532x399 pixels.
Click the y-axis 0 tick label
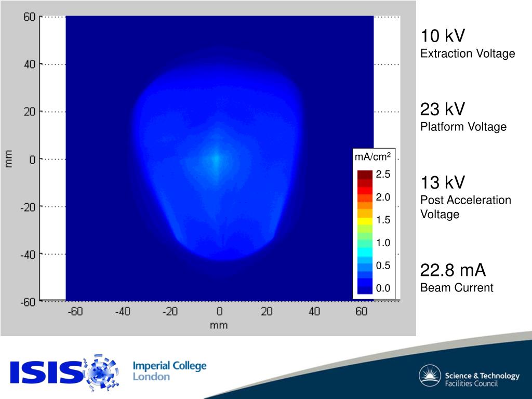tap(32, 159)
